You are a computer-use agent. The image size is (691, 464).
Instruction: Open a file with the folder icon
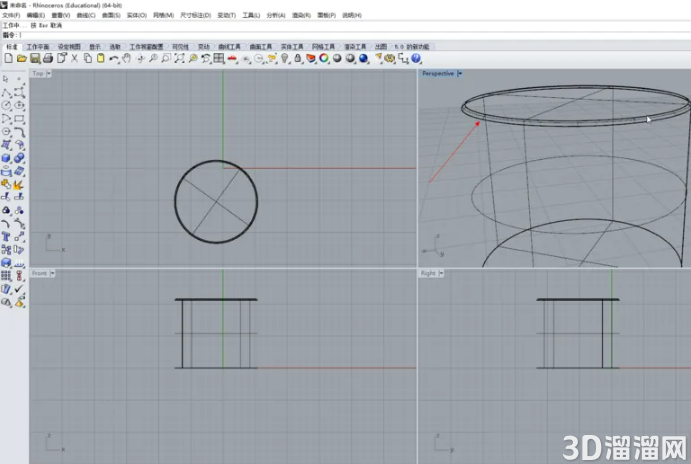coord(22,58)
